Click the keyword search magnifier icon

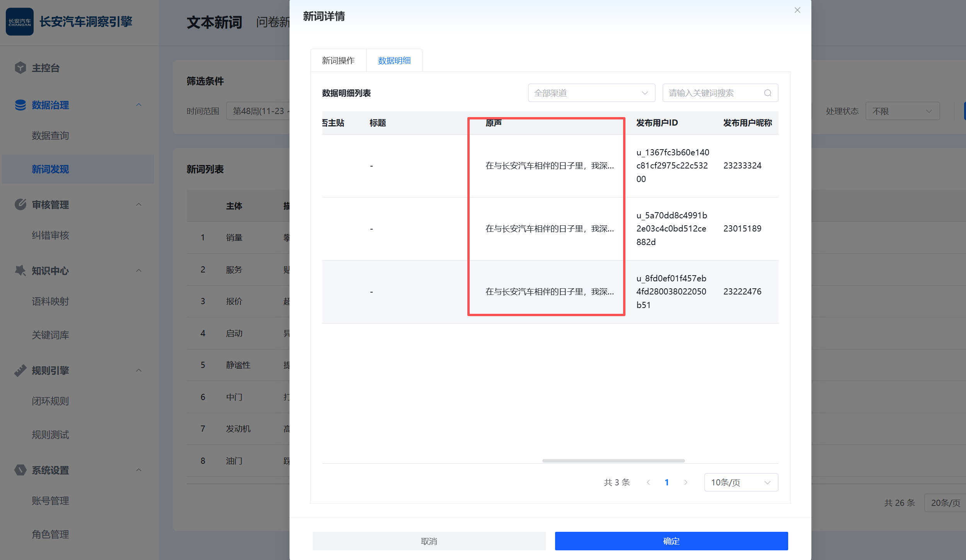[x=768, y=93]
